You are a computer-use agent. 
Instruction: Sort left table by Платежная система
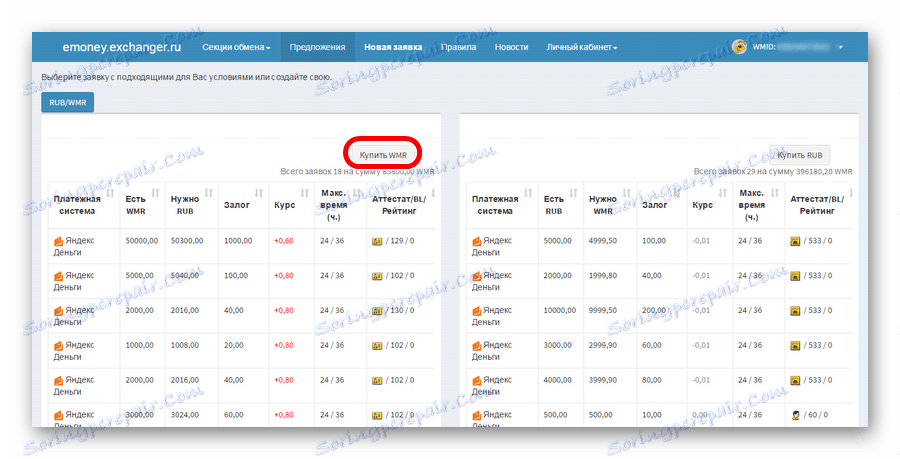pyautogui.click(x=110, y=192)
